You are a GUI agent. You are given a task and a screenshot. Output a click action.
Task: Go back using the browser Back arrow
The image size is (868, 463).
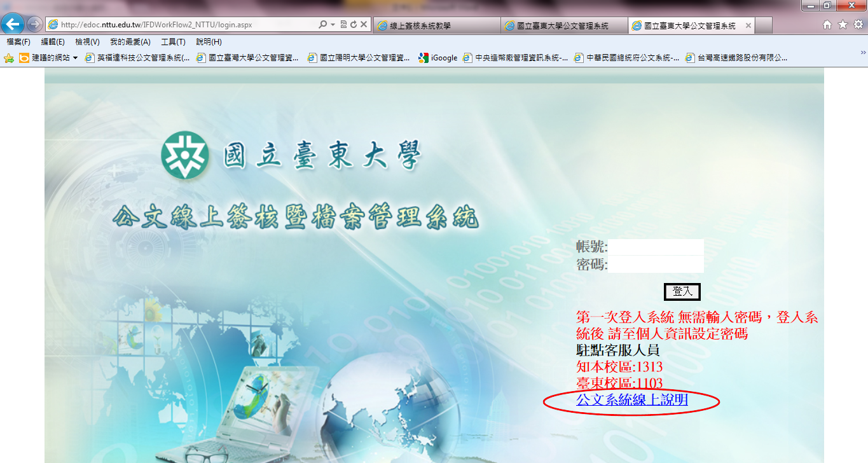[13, 25]
